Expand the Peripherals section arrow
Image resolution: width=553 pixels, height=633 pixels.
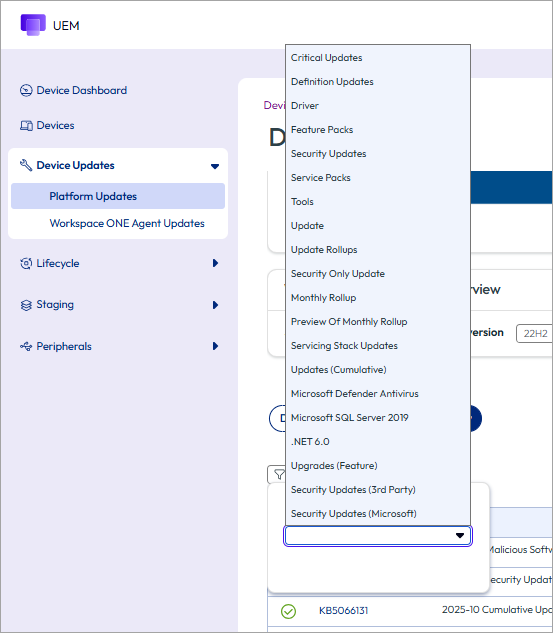215,346
